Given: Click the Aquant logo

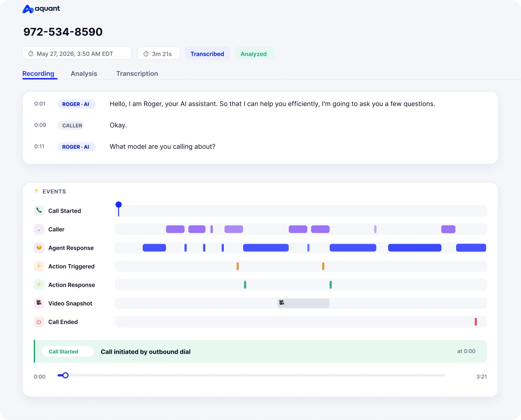Looking at the screenshot, I should click(41, 9).
